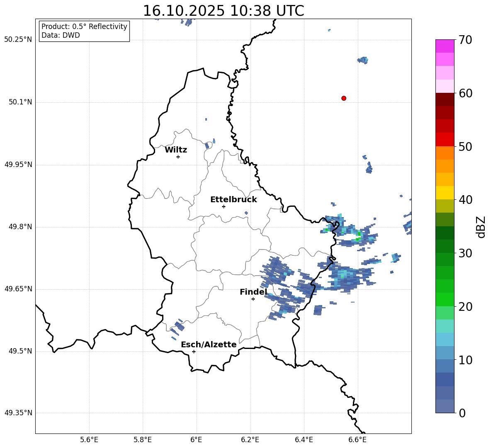Click the 0 value on colorbar
Image resolution: width=491 pixels, height=448 pixels.
462,413
